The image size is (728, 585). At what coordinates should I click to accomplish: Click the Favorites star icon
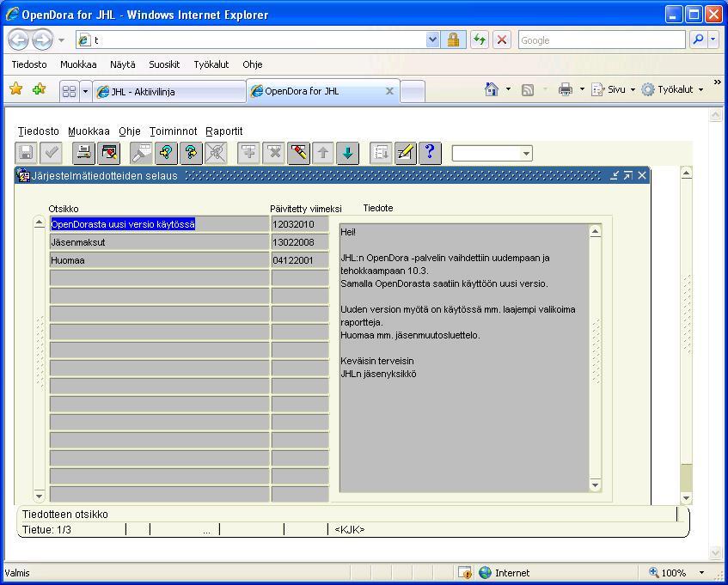click(x=16, y=88)
